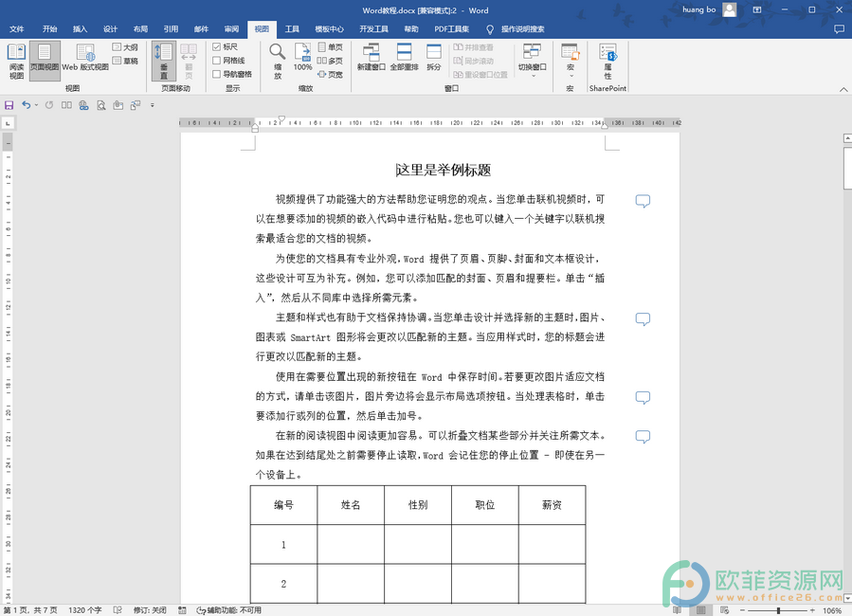Open ribbon display options button

click(x=757, y=9)
